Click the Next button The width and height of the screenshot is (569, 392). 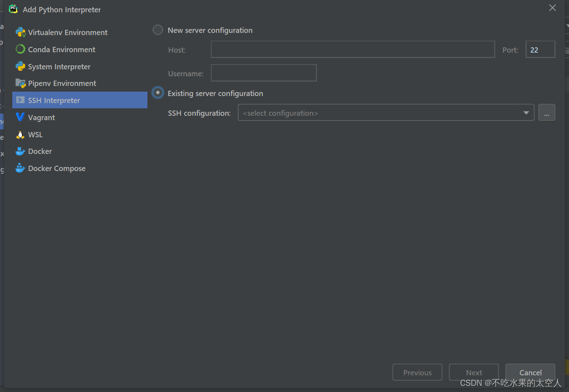pyautogui.click(x=474, y=372)
